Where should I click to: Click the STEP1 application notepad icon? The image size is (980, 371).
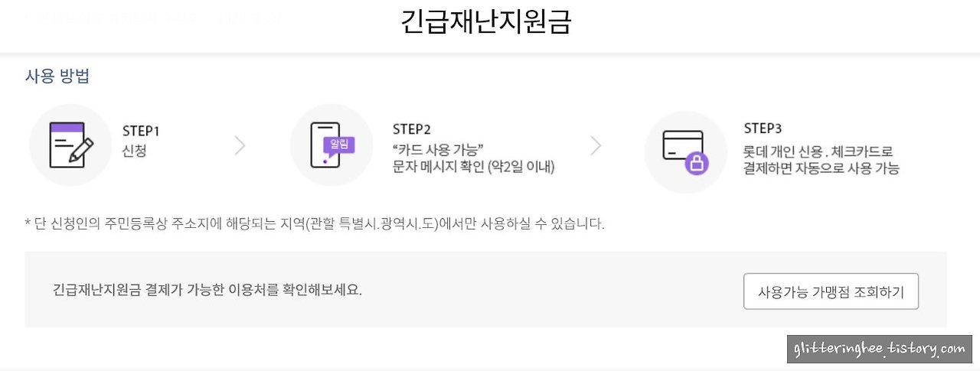click(70, 145)
